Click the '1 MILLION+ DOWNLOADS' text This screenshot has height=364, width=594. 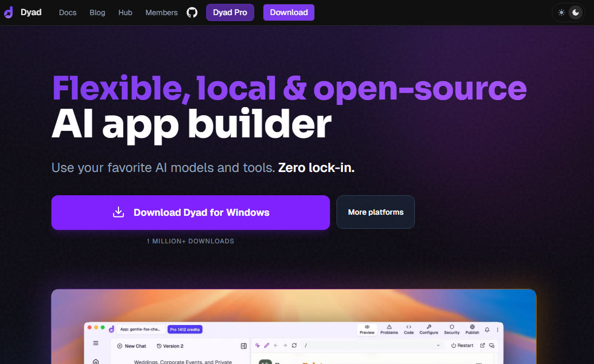[x=190, y=241]
